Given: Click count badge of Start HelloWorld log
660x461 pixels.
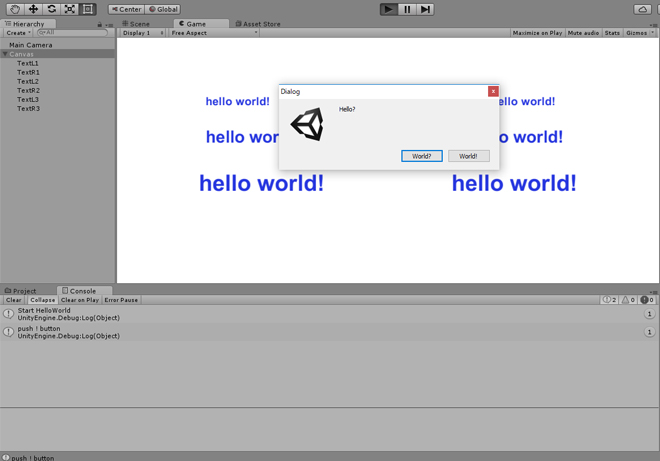Looking at the screenshot, I should point(649,314).
